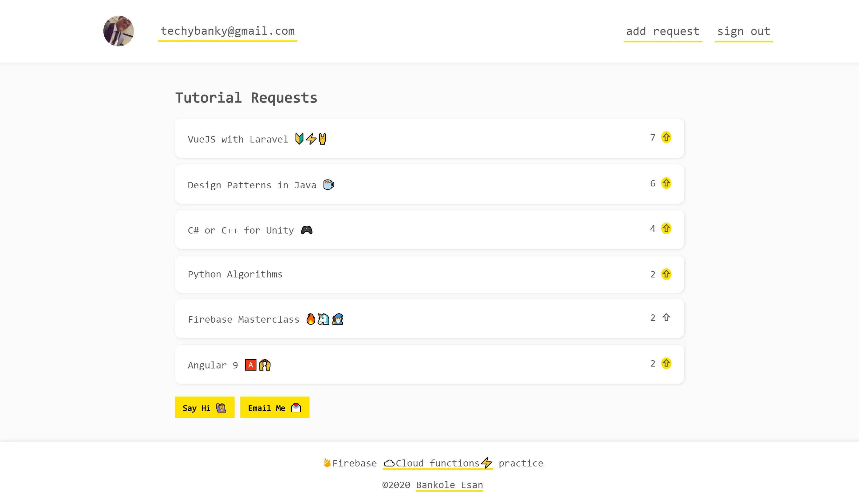Click sign out in the header
This screenshot has width=859, height=504.
pyautogui.click(x=744, y=32)
